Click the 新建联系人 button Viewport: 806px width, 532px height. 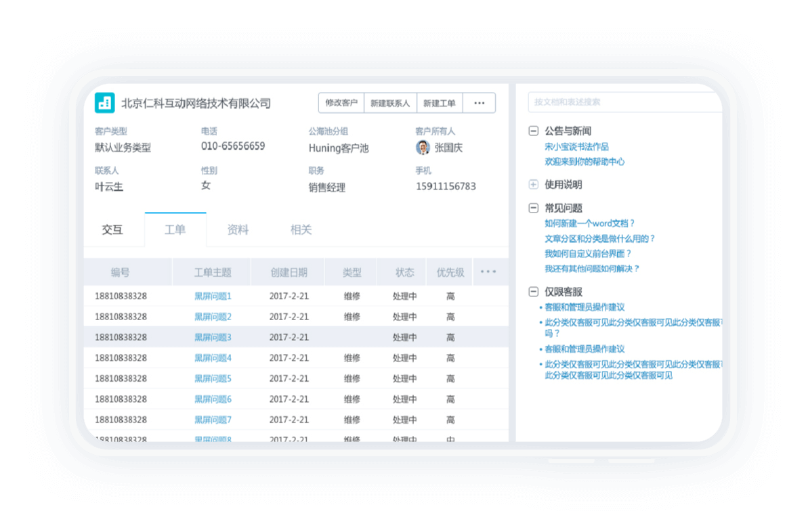point(390,103)
